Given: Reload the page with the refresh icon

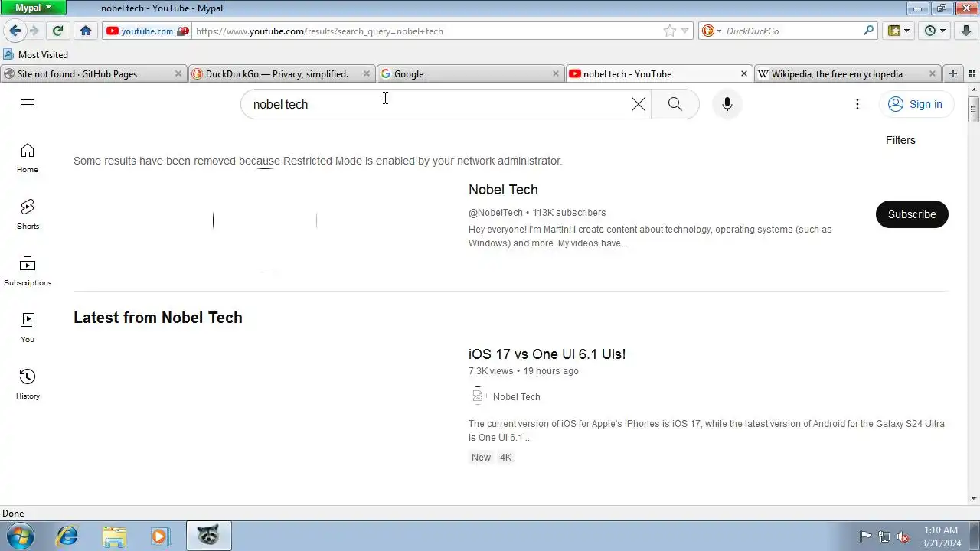Looking at the screenshot, I should click(x=57, y=31).
